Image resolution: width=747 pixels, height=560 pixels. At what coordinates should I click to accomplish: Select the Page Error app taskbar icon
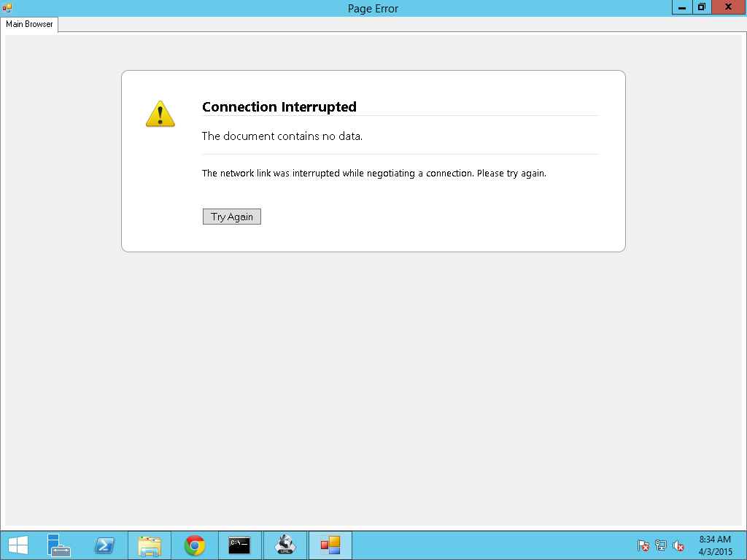click(330, 545)
